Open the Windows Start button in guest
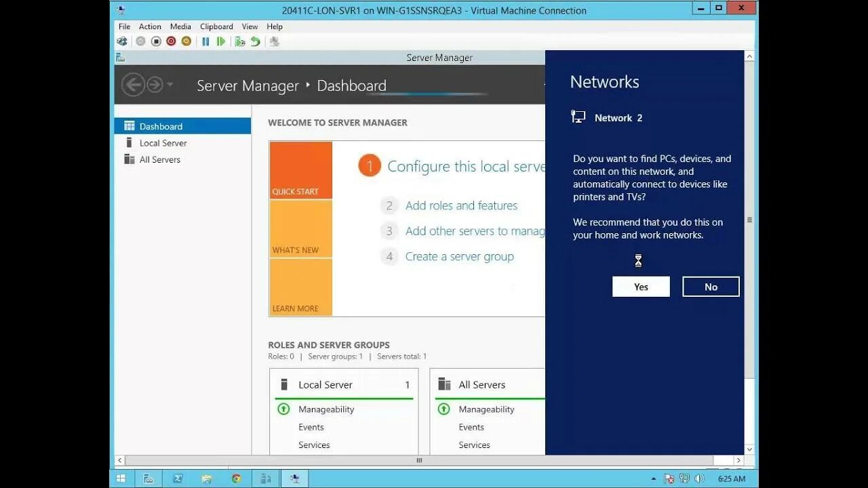The width and height of the screenshot is (868, 488). (x=121, y=478)
